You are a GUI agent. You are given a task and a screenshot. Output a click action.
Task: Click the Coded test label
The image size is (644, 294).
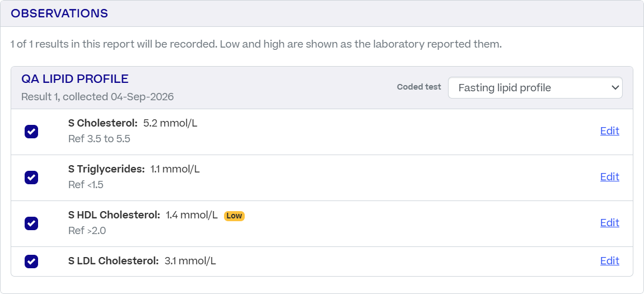click(419, 87)
